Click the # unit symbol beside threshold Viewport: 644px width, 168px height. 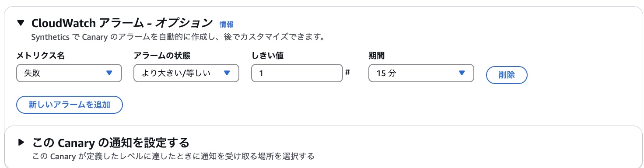347,72
